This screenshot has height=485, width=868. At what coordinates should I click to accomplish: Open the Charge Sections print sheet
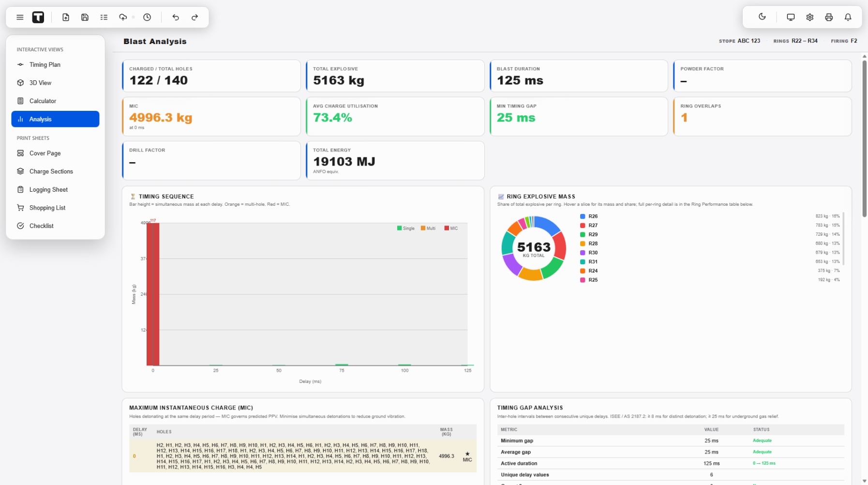[x=55, y=171]
